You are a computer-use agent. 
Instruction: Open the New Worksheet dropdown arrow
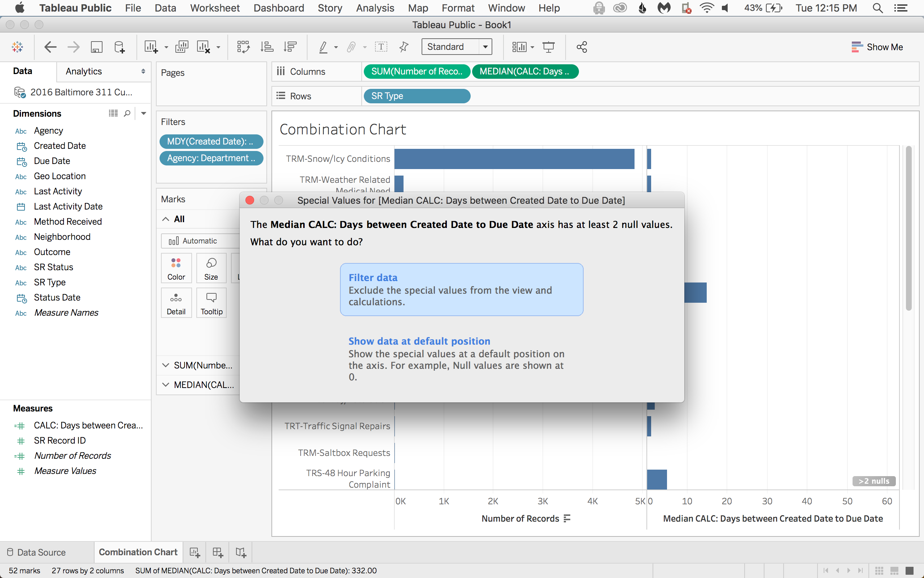click(x=166, y=47)
